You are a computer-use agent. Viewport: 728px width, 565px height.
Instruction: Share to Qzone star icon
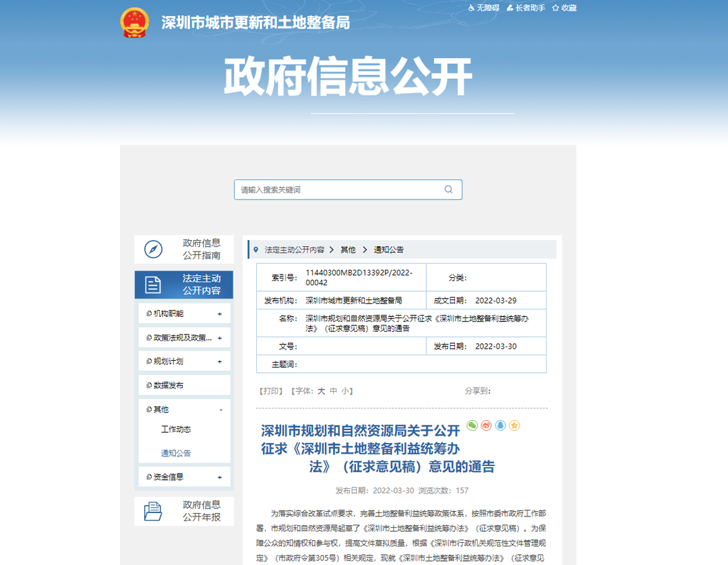pyautogui.click(x=514, y=425)
